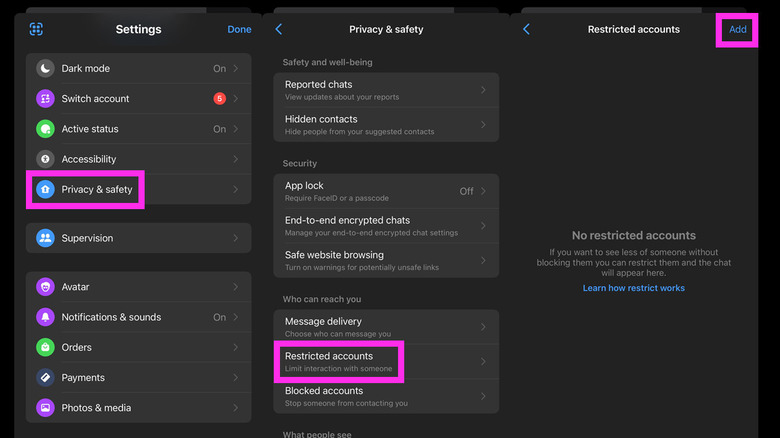Tap the green Active status icon

coord(45,129)
